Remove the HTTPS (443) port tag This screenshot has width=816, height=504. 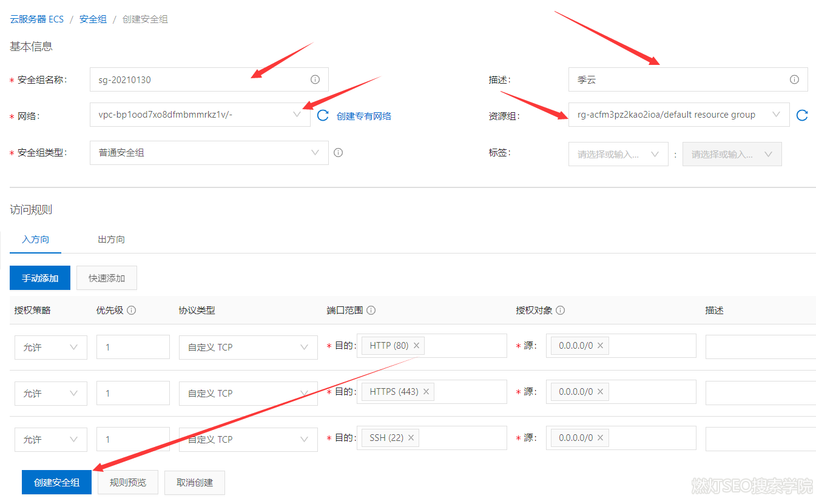[x=426, y=392]
